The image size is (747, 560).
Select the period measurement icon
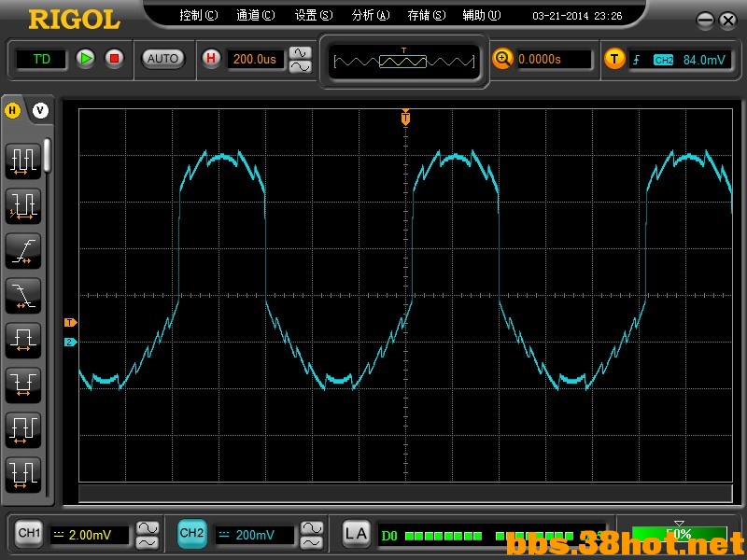tap(22, 161)
